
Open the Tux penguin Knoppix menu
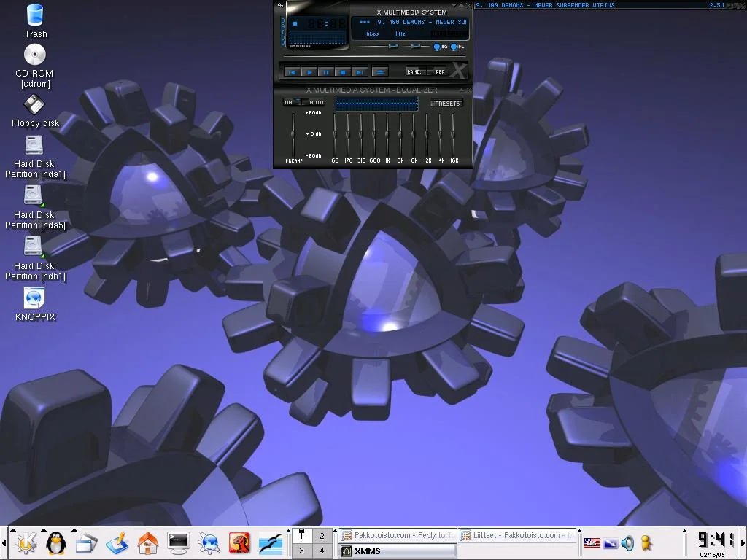pos(55,542)
